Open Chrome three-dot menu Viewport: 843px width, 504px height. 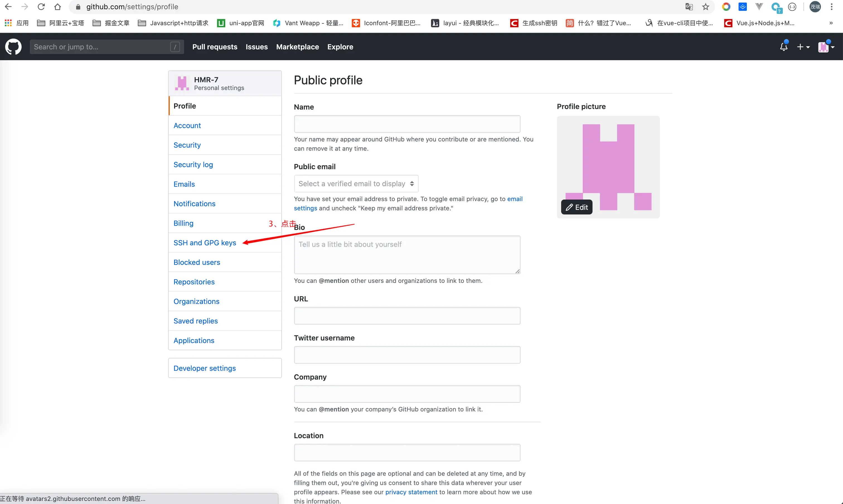[832, 7]
